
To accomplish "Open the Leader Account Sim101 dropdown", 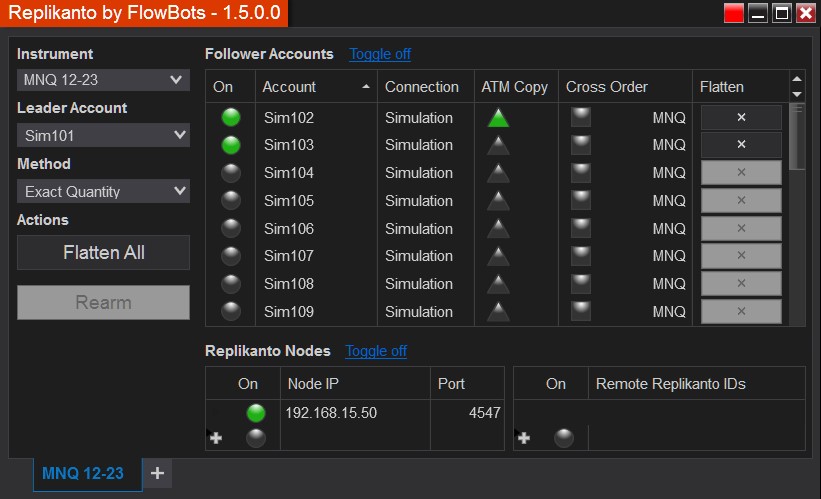I will point(103,135).
